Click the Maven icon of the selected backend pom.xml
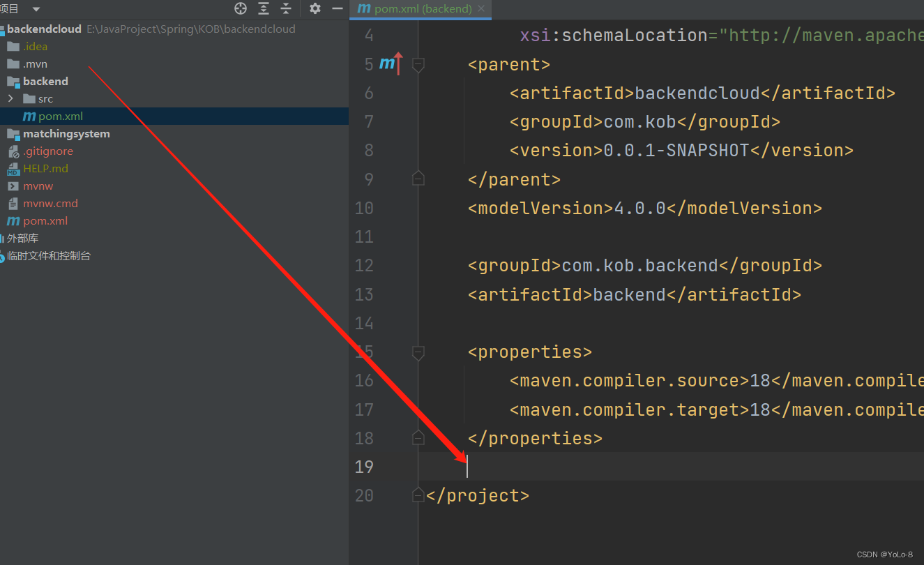This screenshot has width=924, height=565. click(29, 116)
